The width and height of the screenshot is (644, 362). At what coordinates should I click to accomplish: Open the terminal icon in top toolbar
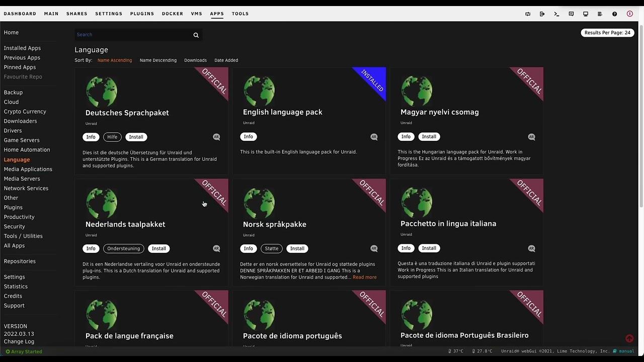(556, 14)
